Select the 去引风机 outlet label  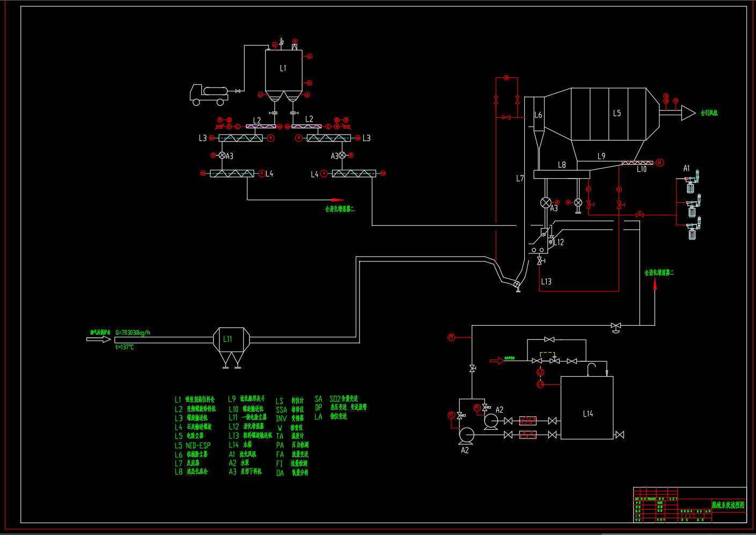point(709,113)
